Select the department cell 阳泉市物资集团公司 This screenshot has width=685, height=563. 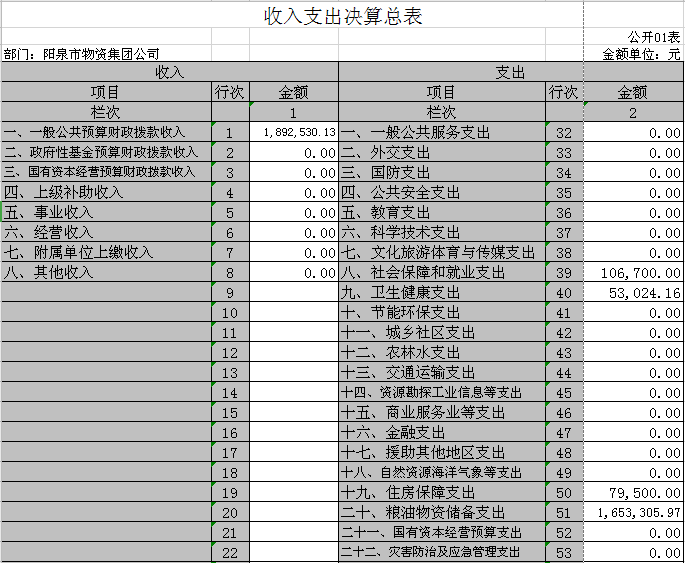click(x=82, y=54)
